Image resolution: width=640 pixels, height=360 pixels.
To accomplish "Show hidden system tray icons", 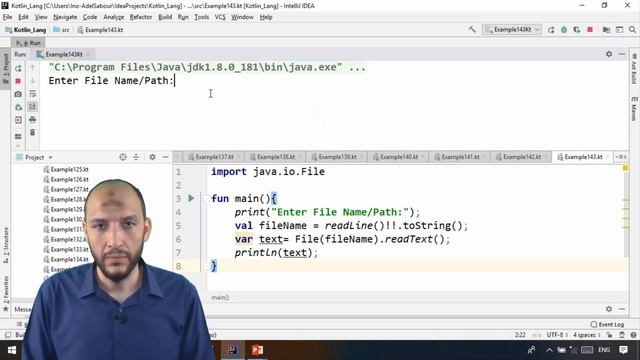I will click(x=549, y=350).
